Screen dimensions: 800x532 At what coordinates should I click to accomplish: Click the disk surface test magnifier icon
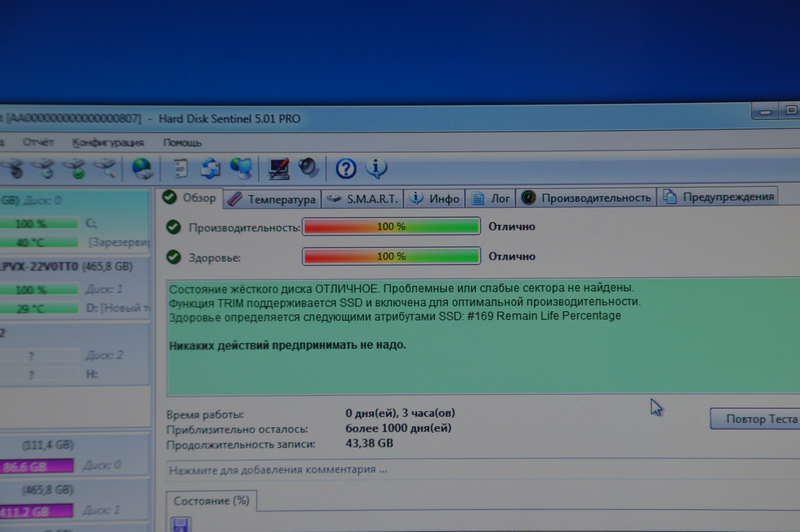point(105,168)
